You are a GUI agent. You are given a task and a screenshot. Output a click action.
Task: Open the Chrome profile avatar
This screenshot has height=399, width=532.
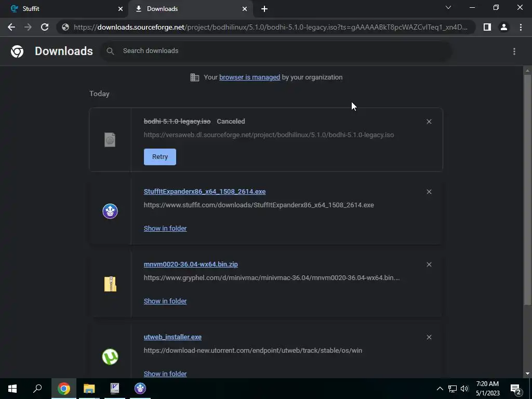pyautogui.click(x=504, y=27)
